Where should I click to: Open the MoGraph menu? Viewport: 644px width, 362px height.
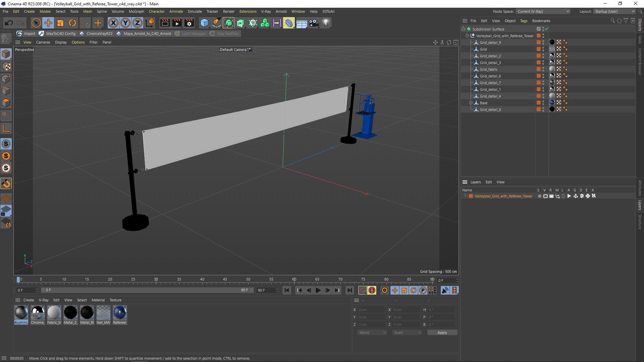pyautogui.click(x=136, y=11)
